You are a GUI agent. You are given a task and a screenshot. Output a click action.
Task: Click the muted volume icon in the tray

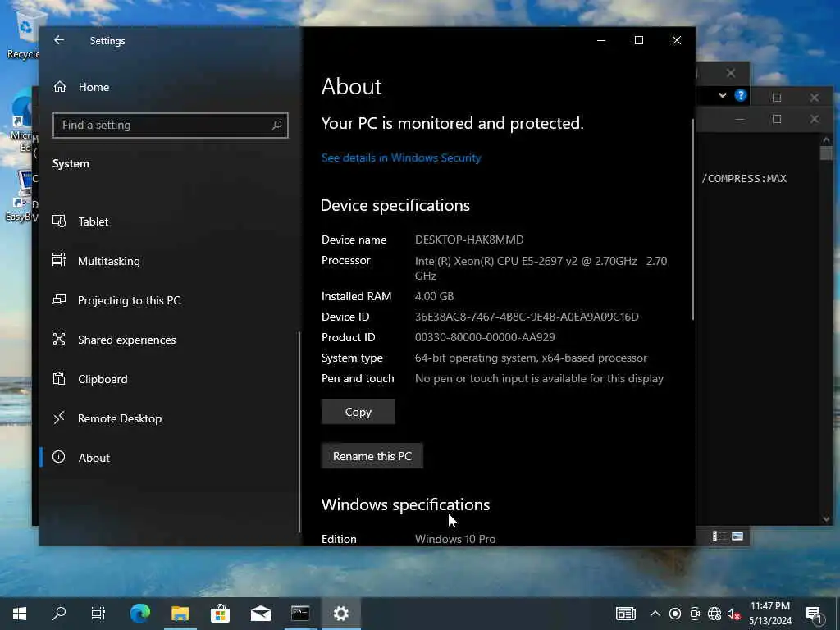[x=733, y=614]
